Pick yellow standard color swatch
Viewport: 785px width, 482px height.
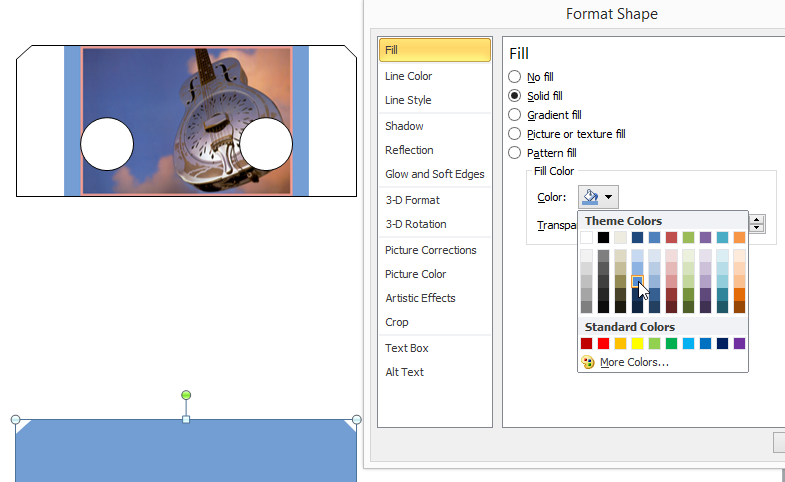(x=637, y=343)
